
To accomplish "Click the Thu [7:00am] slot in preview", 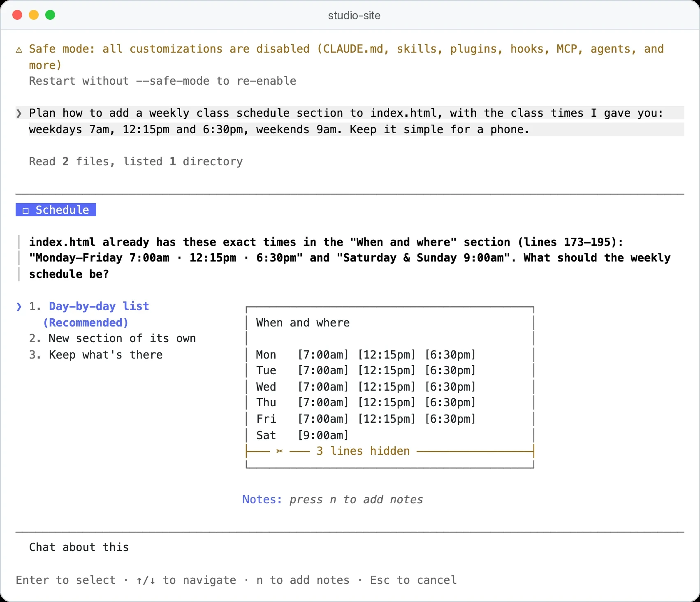I will (323, 403).
